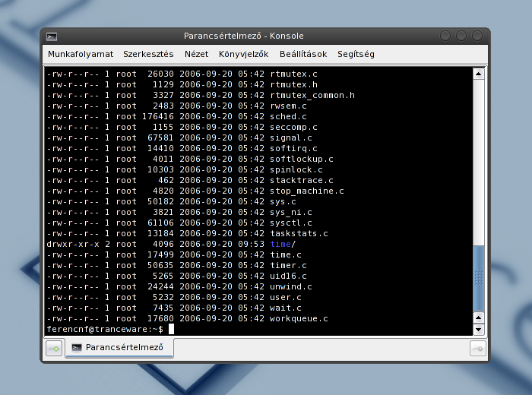
Task: Click the shell prompt ferencnf@tranceware:~$
Action: tap(105, 329)
